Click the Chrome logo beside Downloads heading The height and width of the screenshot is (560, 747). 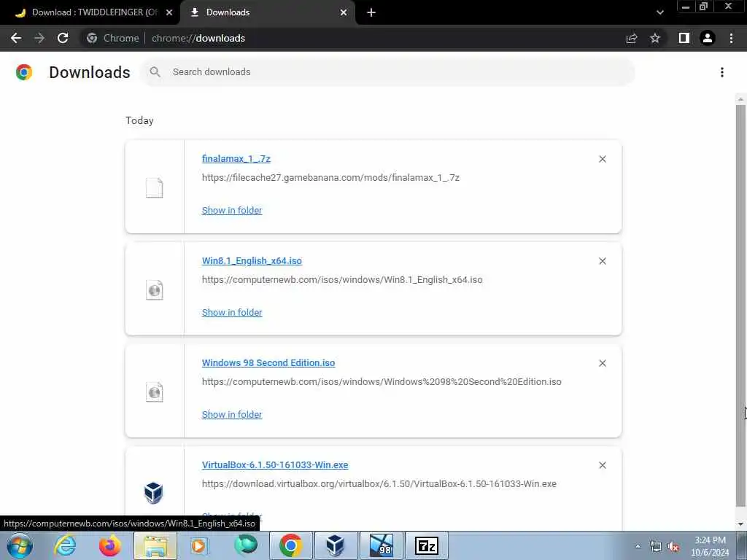pyautogui.click(x=24, y=72)
